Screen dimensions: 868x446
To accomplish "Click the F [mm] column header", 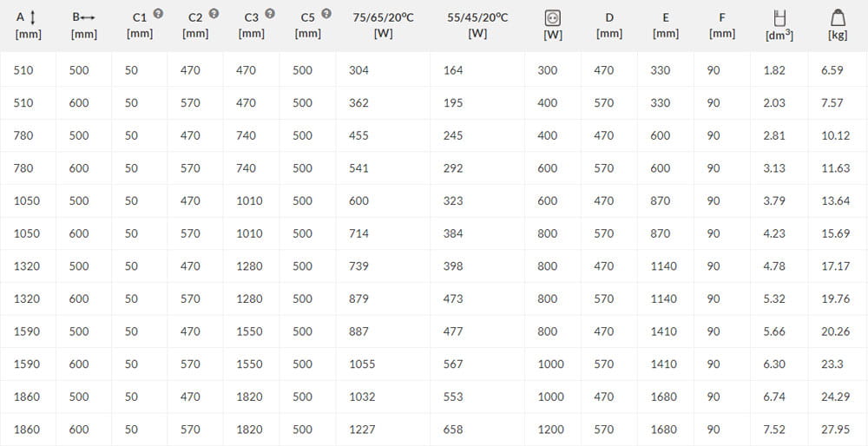I will coord(721,25).
